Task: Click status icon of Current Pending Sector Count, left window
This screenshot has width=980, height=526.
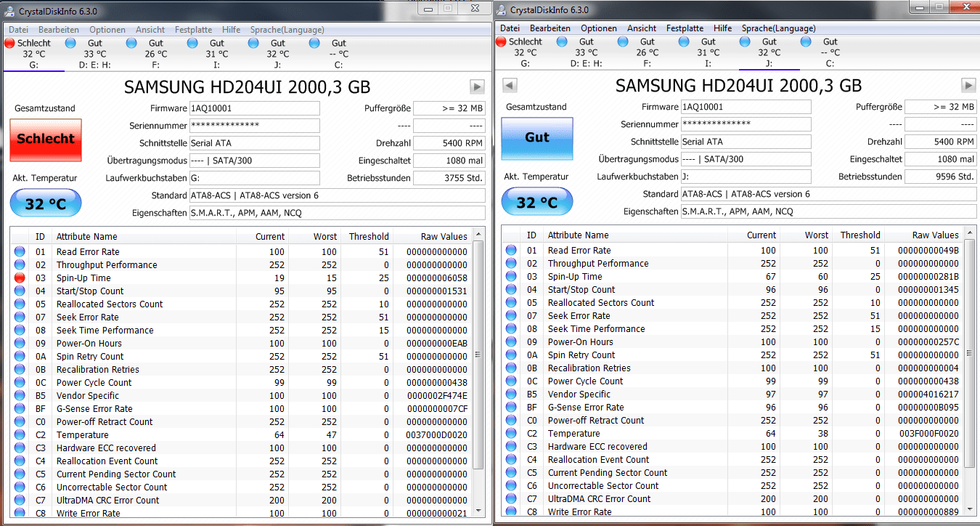Action: tap(20, 474)
